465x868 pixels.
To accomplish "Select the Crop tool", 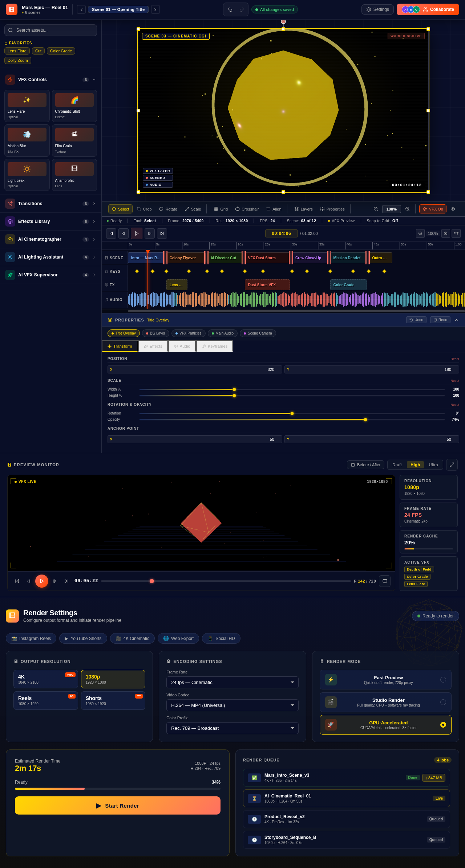I will [x=144, y=209].
